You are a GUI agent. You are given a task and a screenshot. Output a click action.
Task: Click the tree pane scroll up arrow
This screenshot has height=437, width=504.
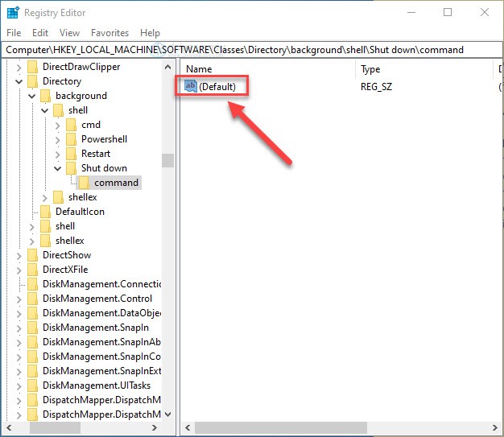(x=167, y=67)
